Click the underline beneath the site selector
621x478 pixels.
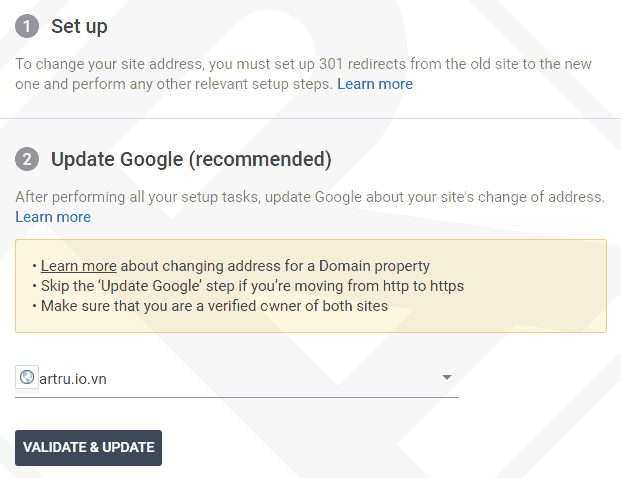tap(237, 397)
